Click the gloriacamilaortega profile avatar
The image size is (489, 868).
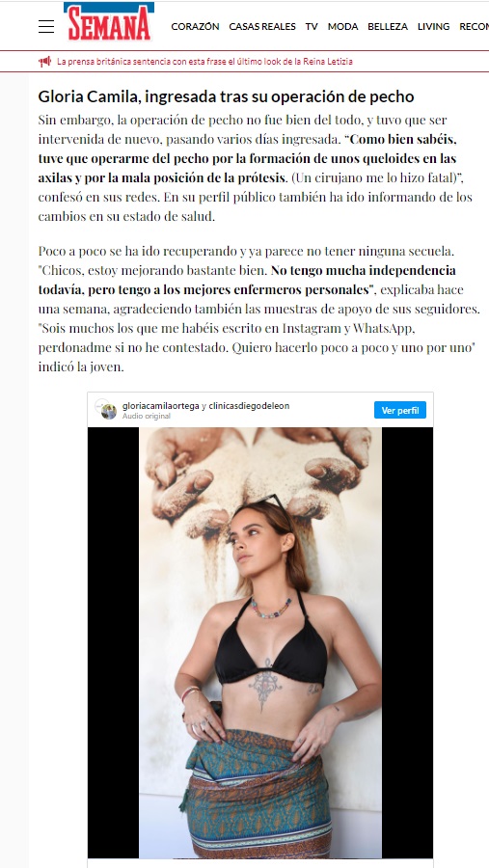point(109,410)
